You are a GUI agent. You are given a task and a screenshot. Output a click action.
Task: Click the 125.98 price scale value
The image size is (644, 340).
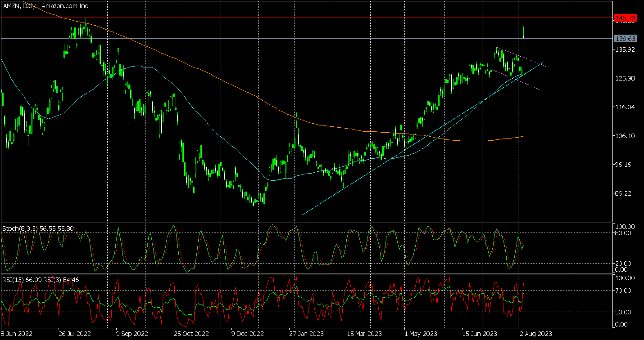pyautogui.click(x=626, y=78)
